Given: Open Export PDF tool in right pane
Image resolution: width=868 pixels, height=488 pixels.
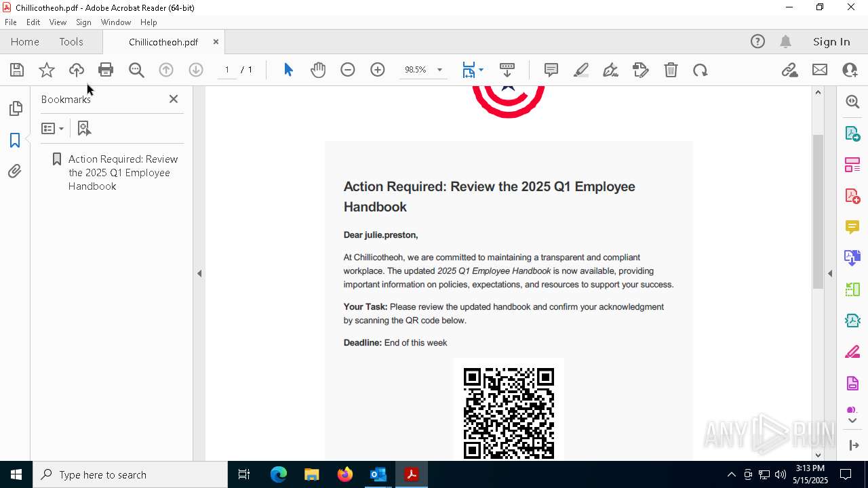Looking at the screenshot, I should click(x=852, y=133).
